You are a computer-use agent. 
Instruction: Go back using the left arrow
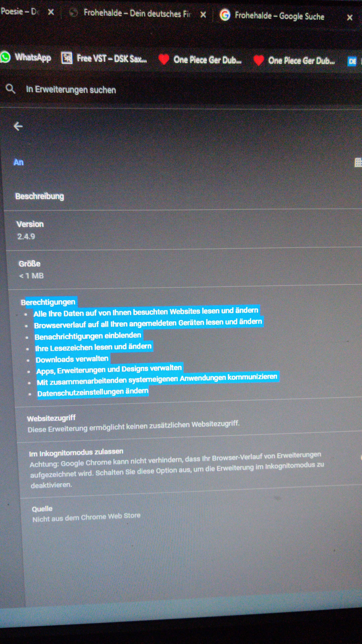[x=18, y=126]
